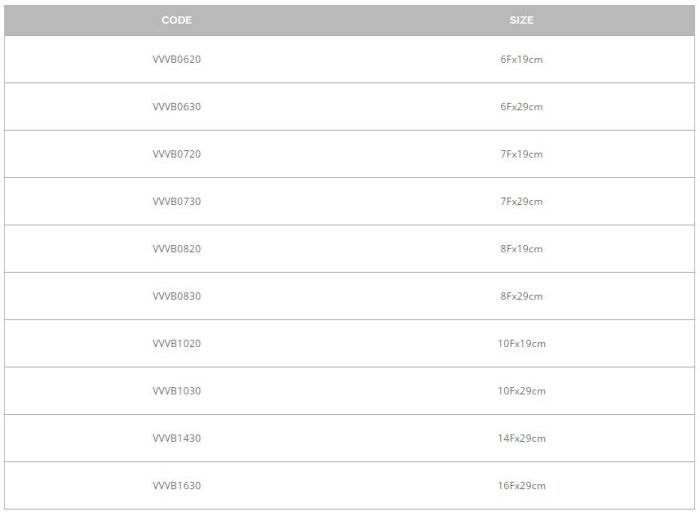
Task: Select product code VVB0830
Action: pos(176,297)
